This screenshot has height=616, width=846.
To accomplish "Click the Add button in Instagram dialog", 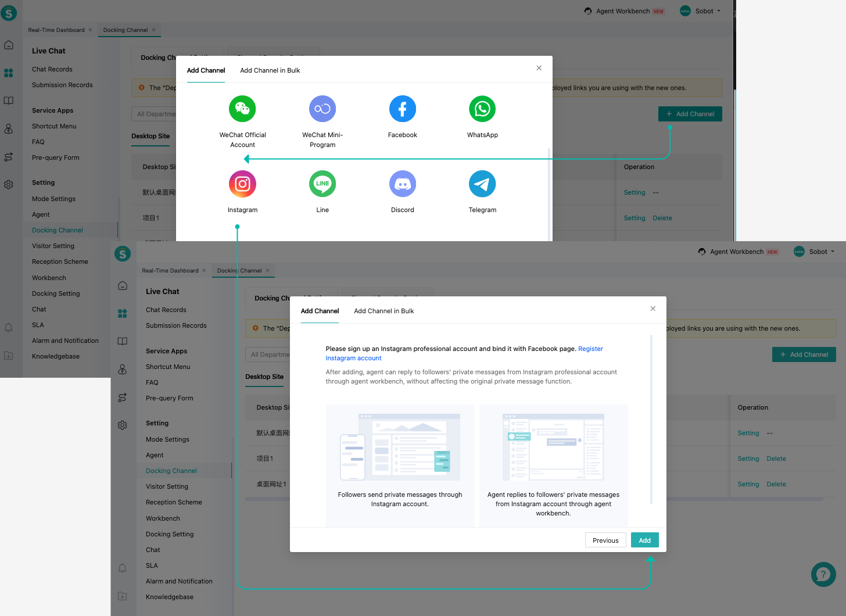I will tap(645, 540).
